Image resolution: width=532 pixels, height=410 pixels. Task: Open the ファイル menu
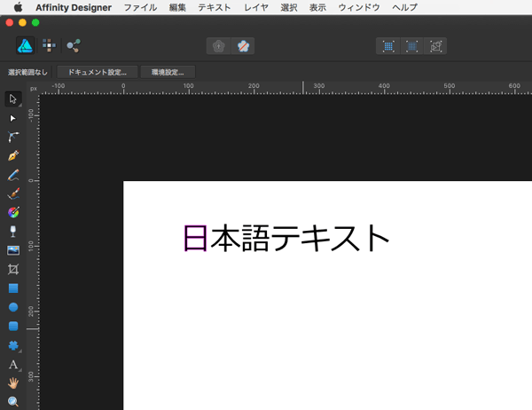140,7
